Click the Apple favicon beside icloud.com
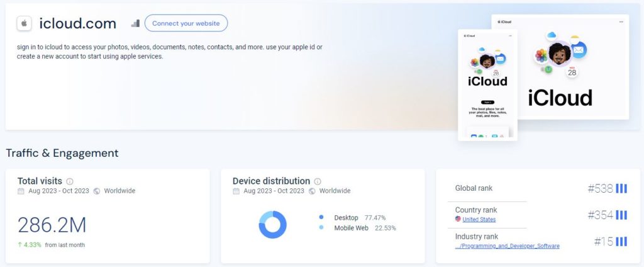Viewport: 644px width, 267px height. [x=25, y=23]
